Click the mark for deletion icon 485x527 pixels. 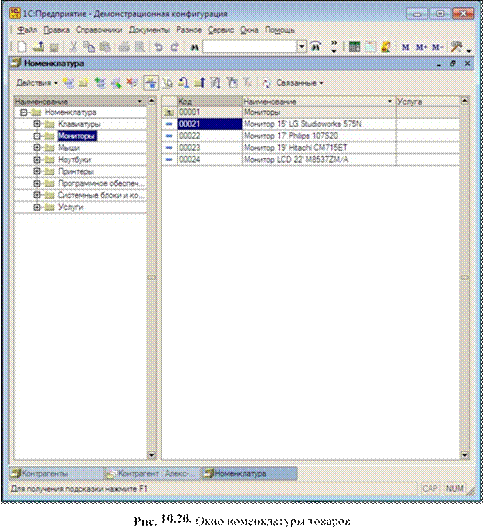[132, 82]
